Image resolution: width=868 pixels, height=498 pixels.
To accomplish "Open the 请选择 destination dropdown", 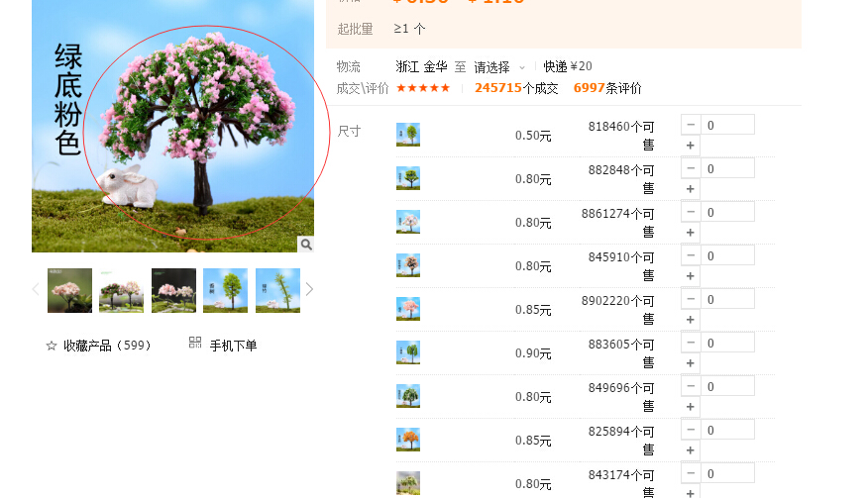I will pos(499,67).
